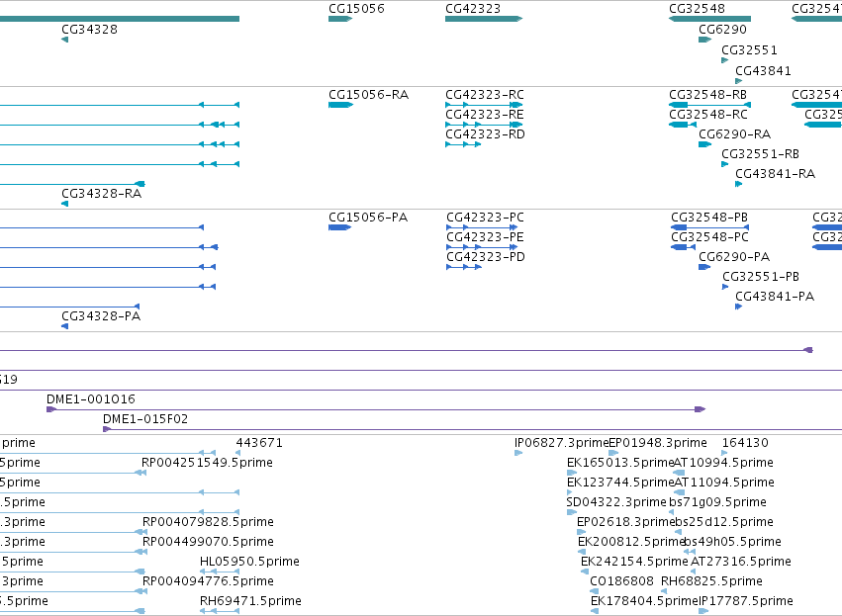Viewport: 842px width, 616px height.
Task: Click transcript CG43841-RA
Action: (x=775, y=174)
